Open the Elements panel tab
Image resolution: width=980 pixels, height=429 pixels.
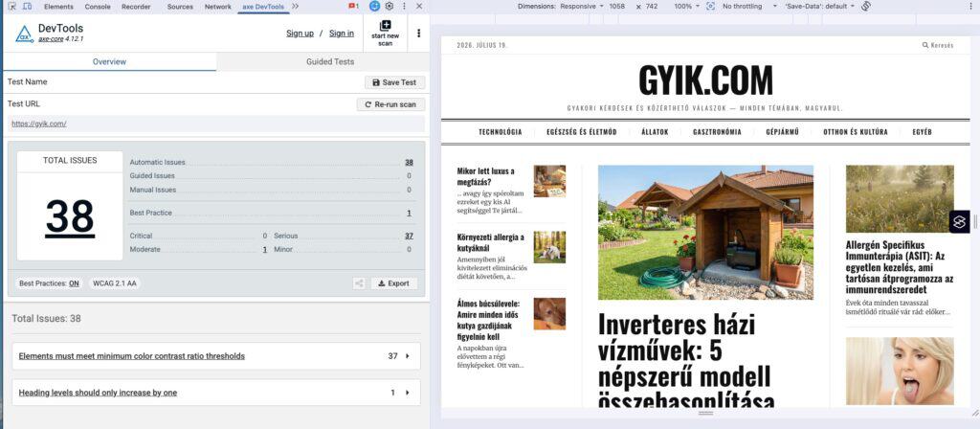[58, 7]
